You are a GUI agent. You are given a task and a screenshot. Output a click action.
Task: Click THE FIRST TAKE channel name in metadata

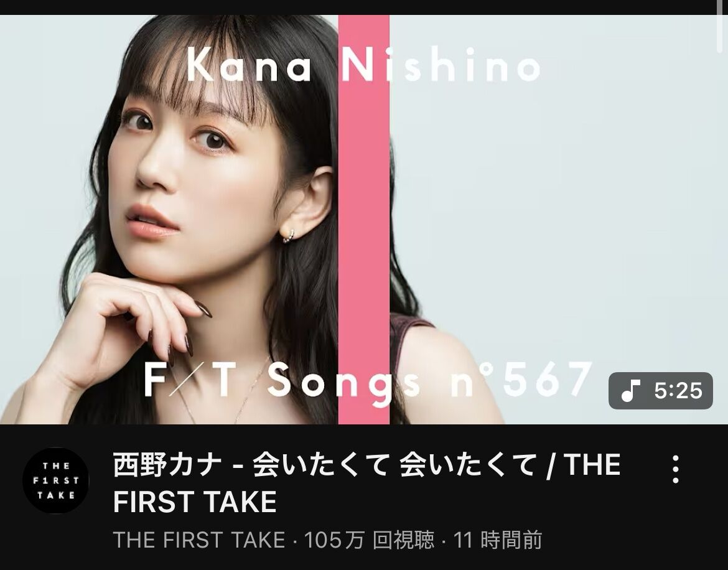pyautogui.click(x=199, y=540)
